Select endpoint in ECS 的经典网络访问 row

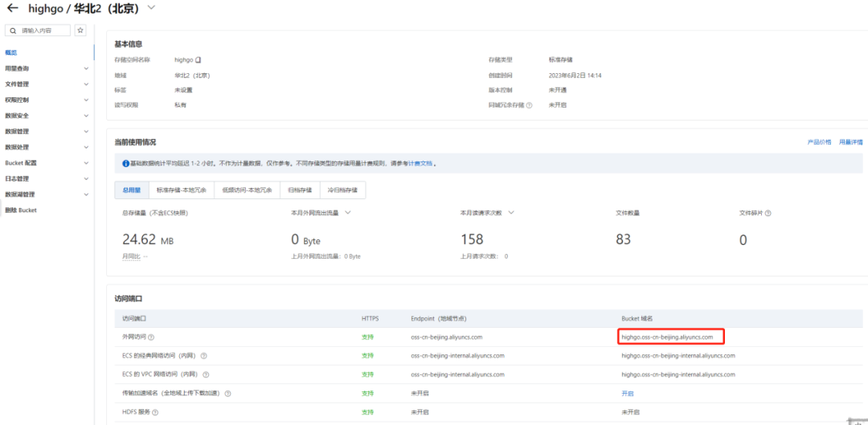[458, 355]
